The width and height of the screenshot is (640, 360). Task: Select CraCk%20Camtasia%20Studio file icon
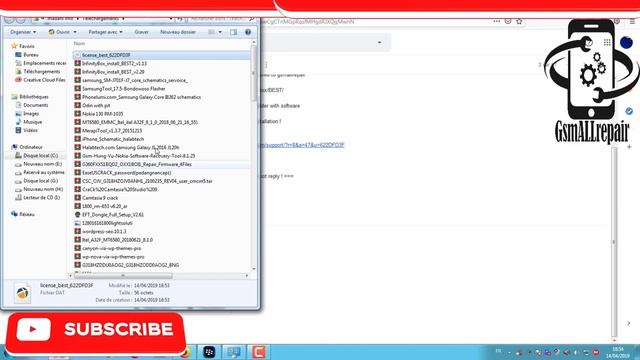click(78, 189)
